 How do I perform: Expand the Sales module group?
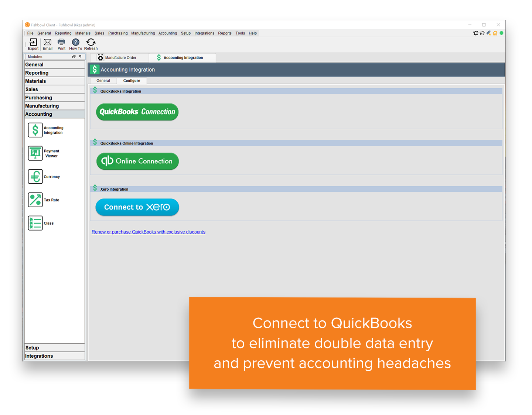pyautogui.click(x=55, y=89)
